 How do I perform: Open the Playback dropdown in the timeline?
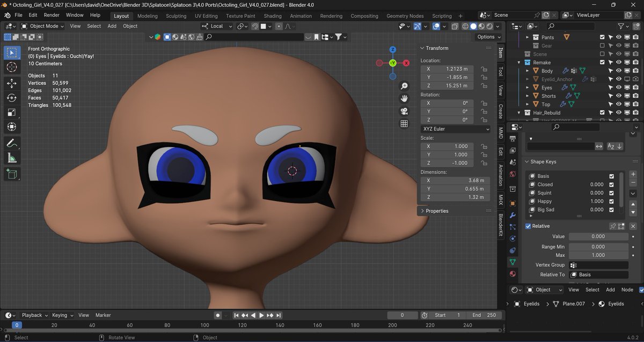point(35,315)
